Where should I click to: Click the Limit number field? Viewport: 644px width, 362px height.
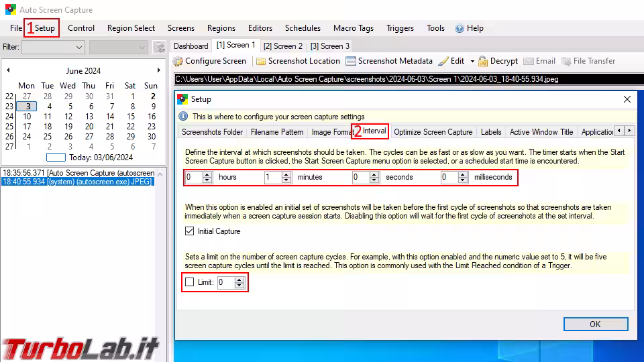click(x=226, y=282)
